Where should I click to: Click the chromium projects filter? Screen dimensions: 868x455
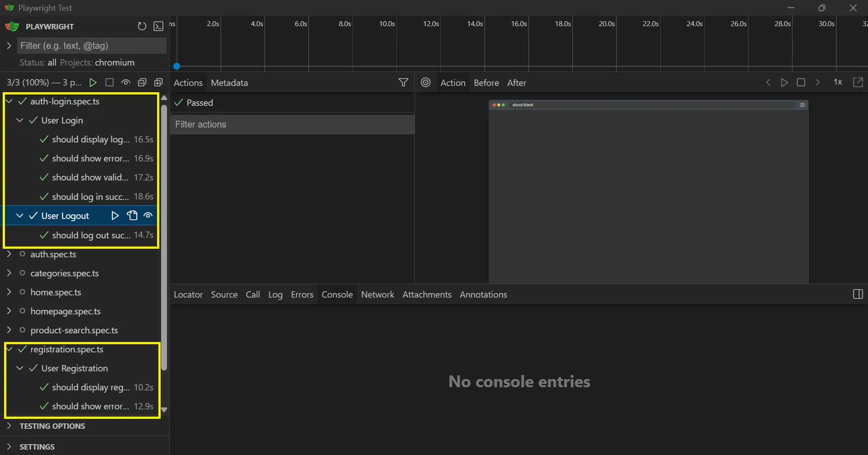114,62
